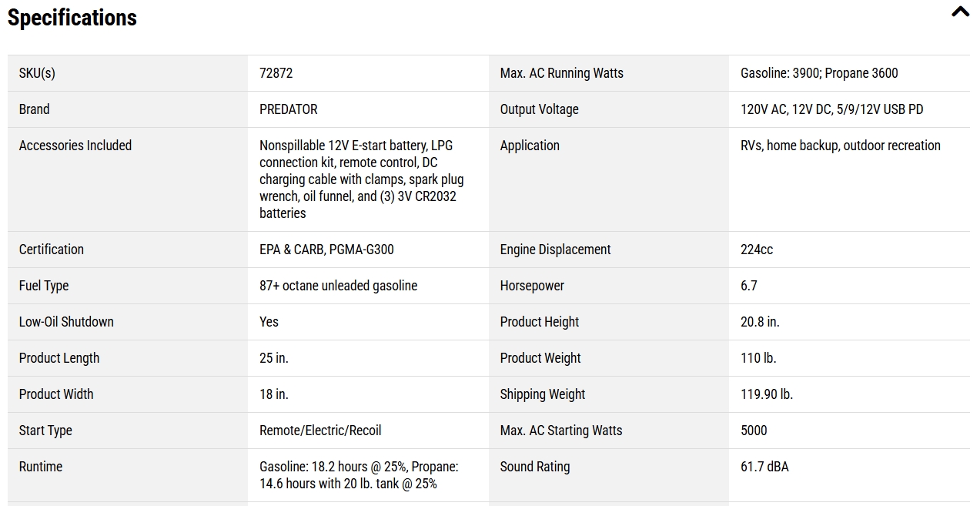Viewport: 980px width, 506px height.
Task: Click the Low-Oil Shutdown Yes value
Action: pyautogui.click(x=269, y=322)
